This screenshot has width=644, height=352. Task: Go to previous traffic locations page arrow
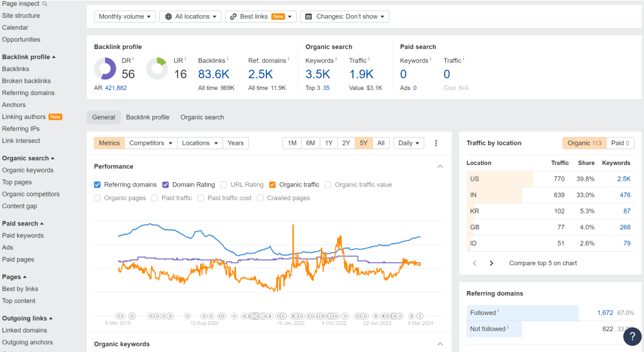tap(474, 263)
